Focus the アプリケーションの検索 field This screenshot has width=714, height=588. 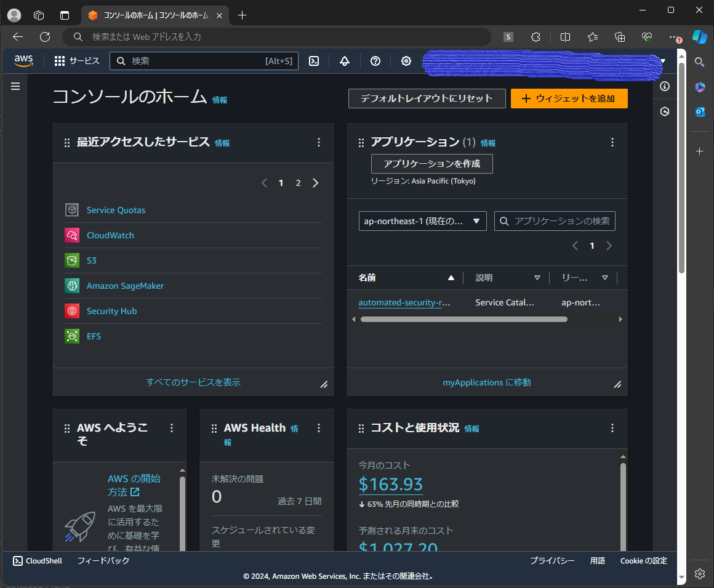(x=555, y=221)
